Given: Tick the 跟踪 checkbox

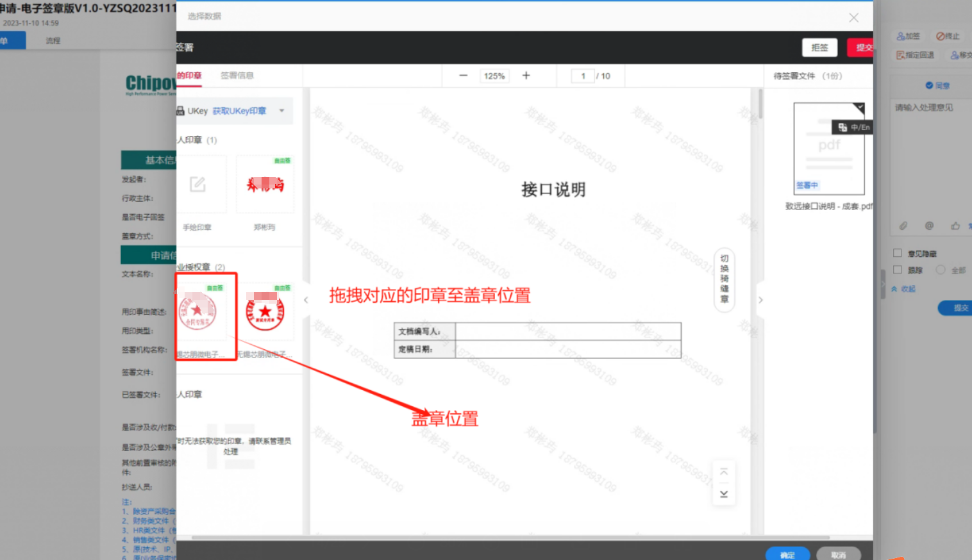Looking at the screenshot, I should click(x=898, y=270).
